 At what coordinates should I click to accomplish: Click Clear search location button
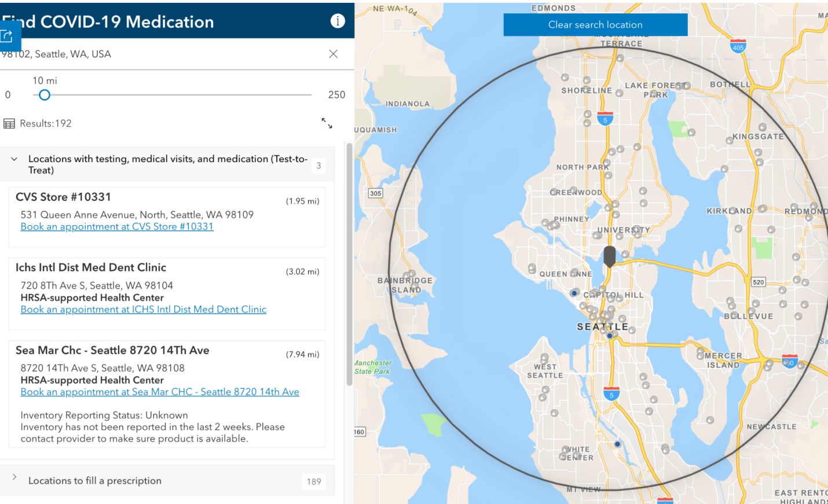tap(595, 25)
